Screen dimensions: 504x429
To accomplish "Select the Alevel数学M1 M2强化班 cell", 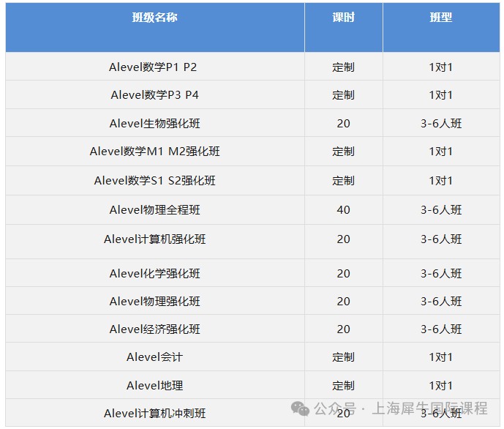I will [154, 152].
